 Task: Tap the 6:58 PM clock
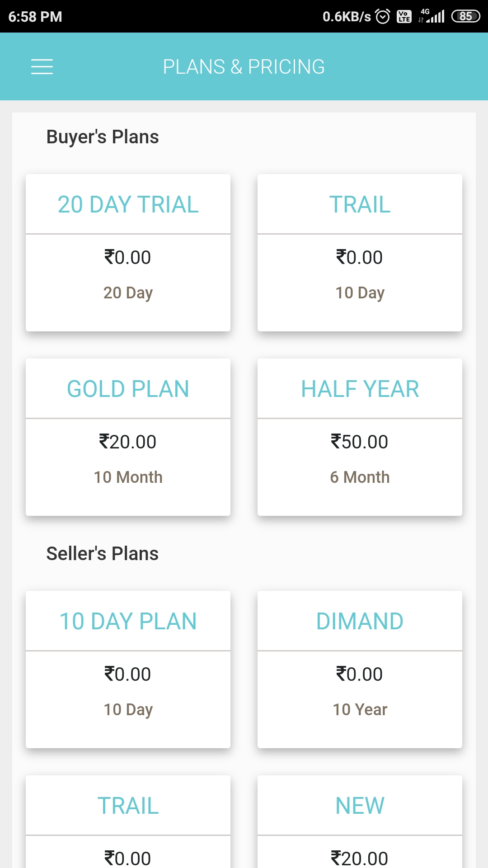click(35, 17)
